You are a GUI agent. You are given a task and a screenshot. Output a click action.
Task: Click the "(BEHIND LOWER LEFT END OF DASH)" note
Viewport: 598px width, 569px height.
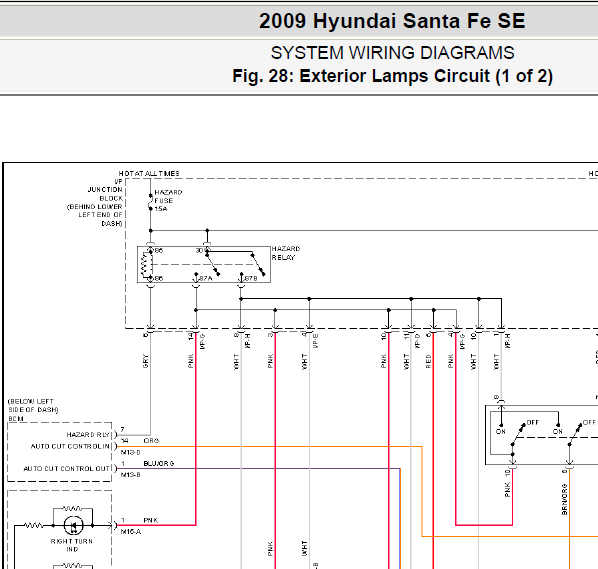click(95, 215)
